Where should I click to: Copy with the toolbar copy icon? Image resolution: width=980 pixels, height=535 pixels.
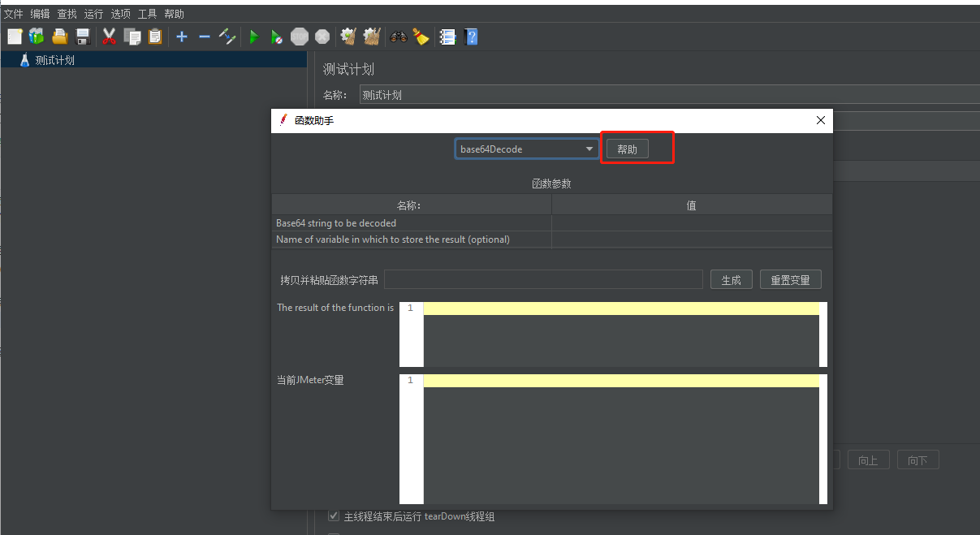pyautogui.click(x=132, y=37)
